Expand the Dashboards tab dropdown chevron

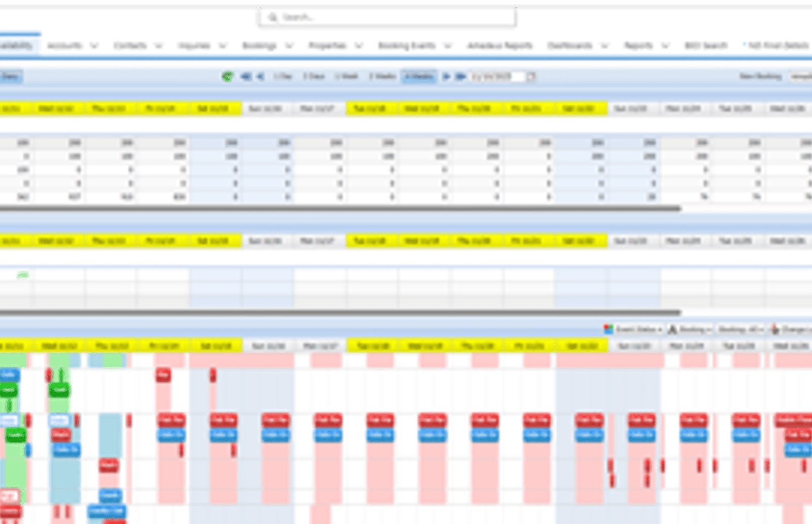[x=605, y=46]
